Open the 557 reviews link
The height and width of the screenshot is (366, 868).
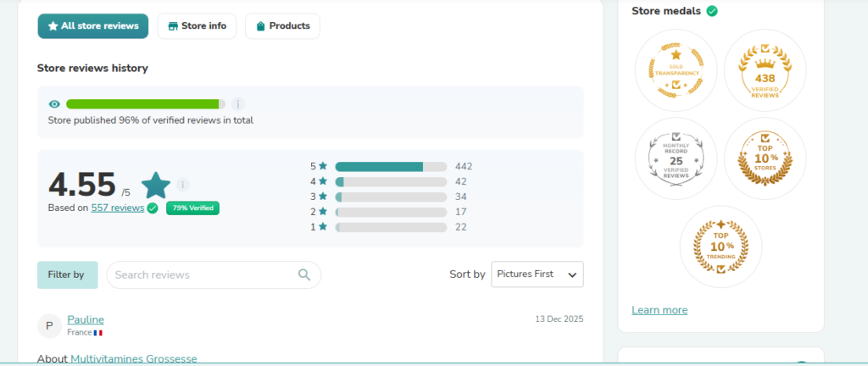[117, 208]
